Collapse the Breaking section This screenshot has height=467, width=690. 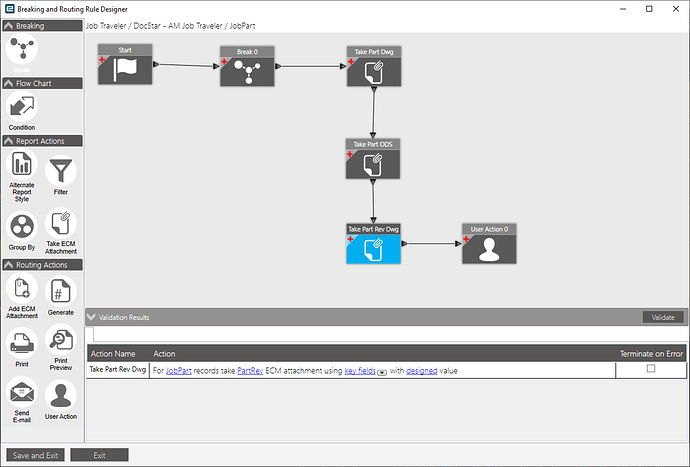[x=8, y=26]
